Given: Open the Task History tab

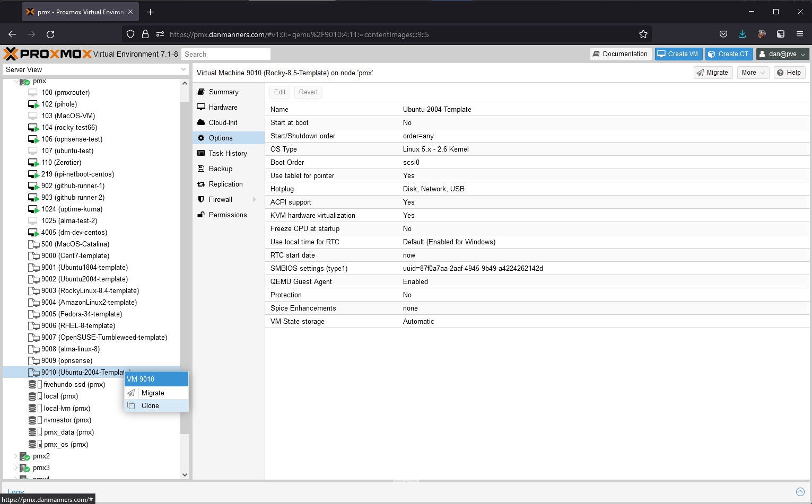Looking at the screenshot, I should click(x=229, y=153).
